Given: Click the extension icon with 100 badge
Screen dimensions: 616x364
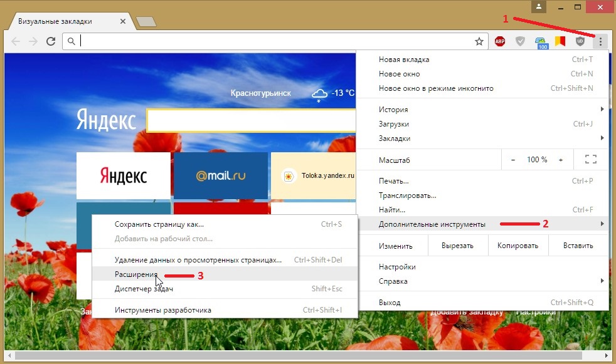Looking at the screenshot, I should click(x=541, y=43).
